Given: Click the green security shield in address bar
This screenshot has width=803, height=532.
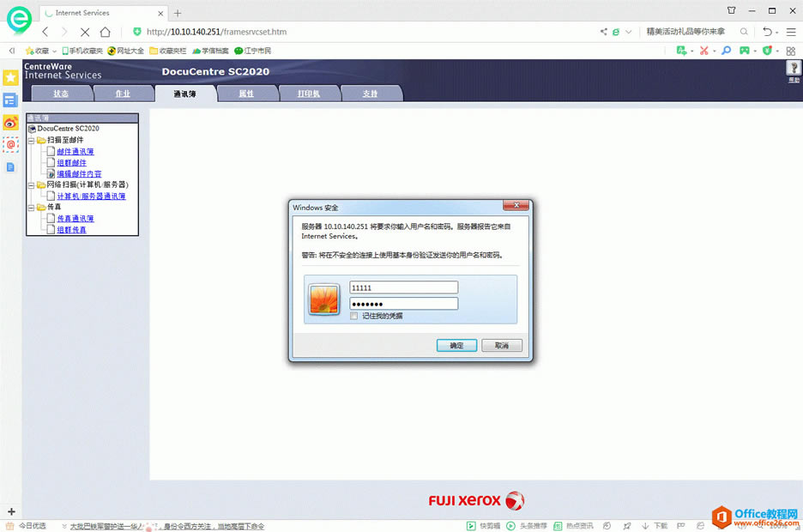Looking at the screenshot, I should [136, 32].
